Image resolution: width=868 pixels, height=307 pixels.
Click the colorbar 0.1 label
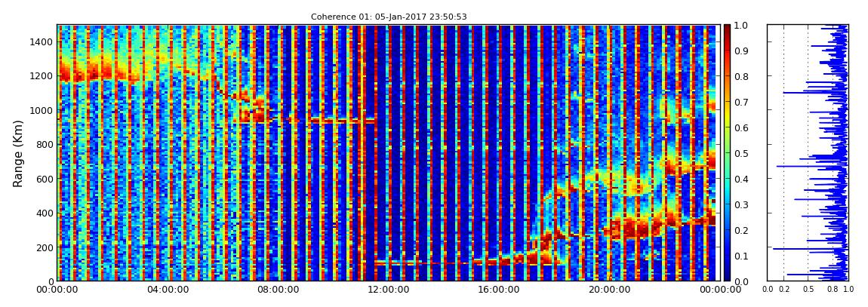(741, 256)
